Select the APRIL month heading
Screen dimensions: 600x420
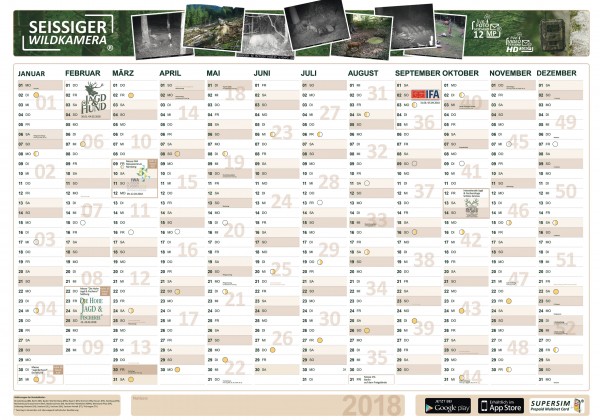click(x=170, y=73)
